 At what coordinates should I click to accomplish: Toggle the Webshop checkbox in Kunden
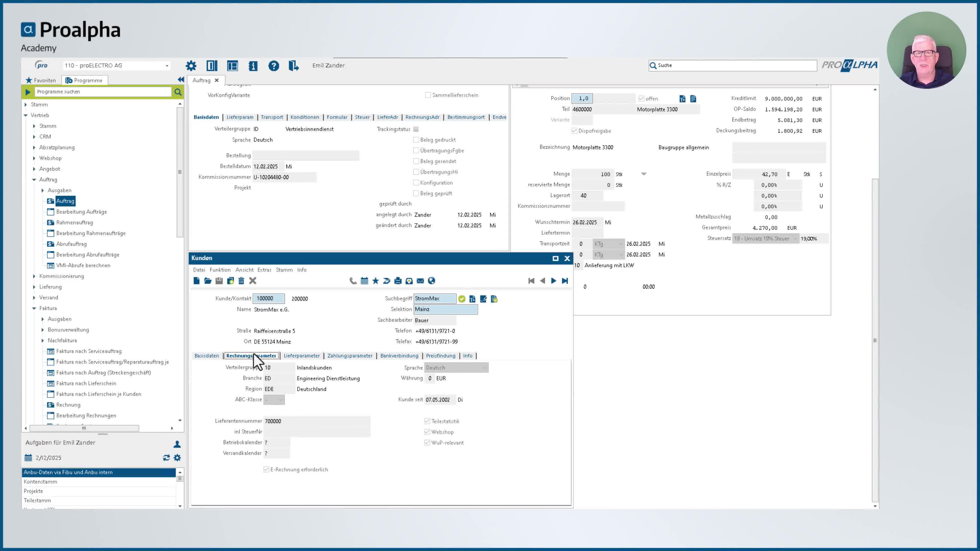point(427,432)
